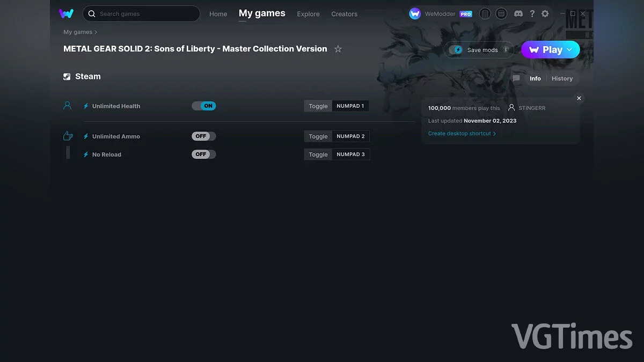Click the magnifier icon in search

point(92,14)
